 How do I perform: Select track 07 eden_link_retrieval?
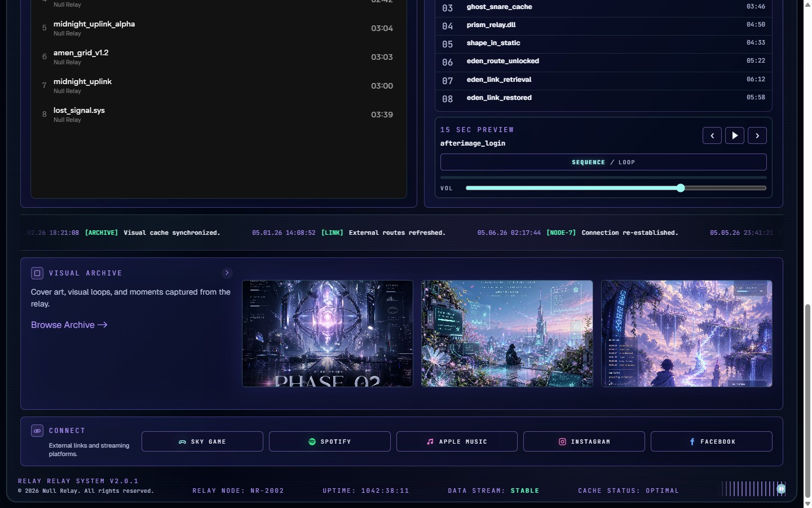603,80
